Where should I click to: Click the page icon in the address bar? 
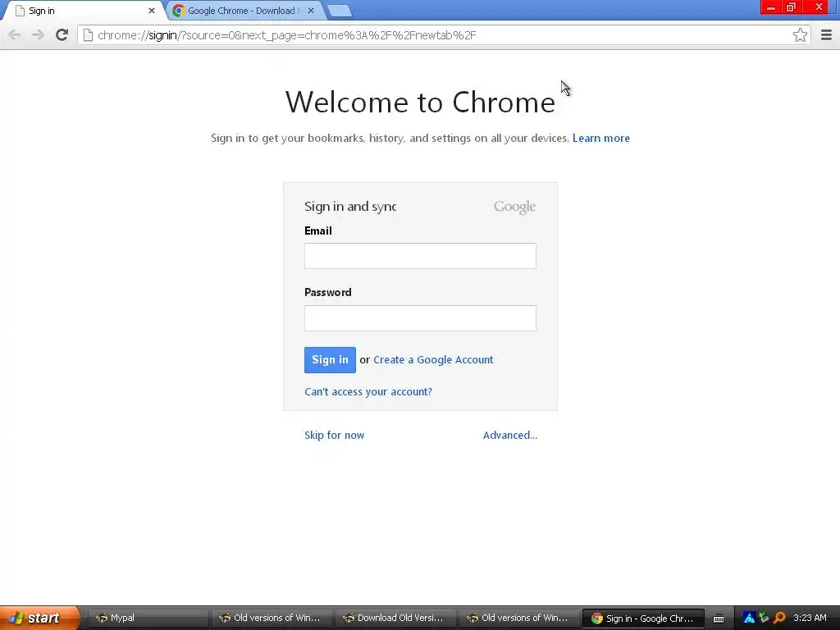[88, 35]
